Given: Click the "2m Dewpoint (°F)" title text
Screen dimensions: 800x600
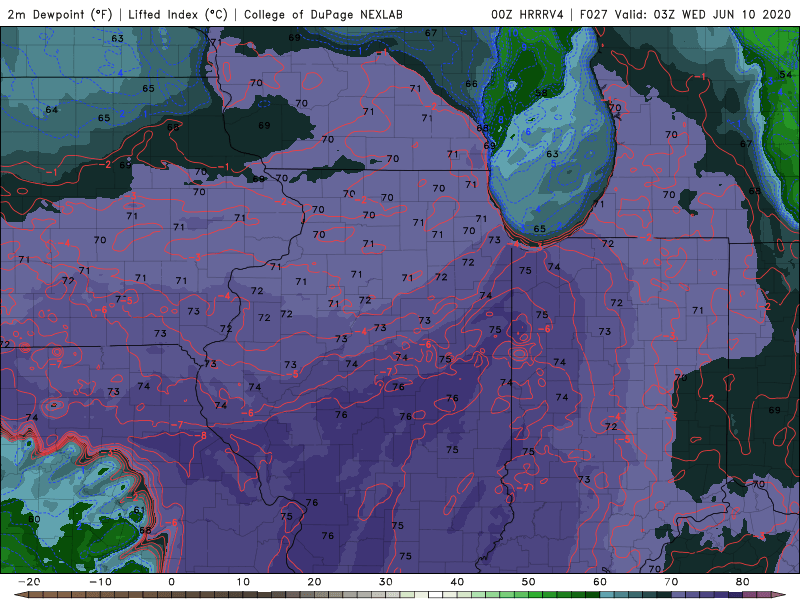Looking at the screenshot, I should coord(60,14).
